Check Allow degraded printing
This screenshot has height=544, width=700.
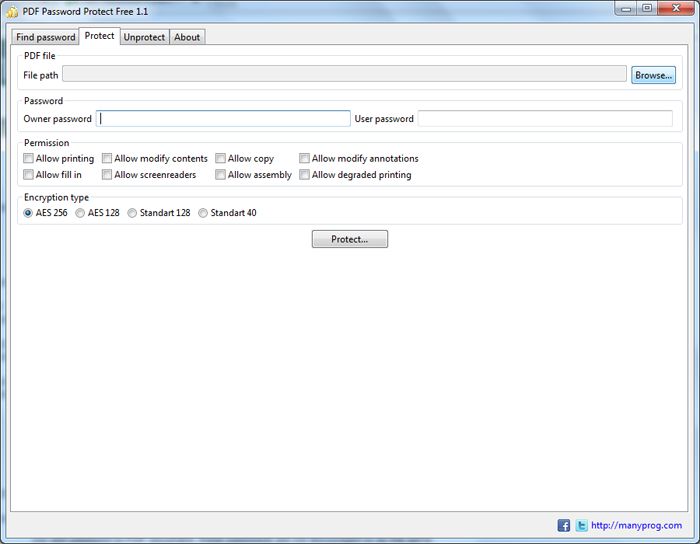[304, 174]
